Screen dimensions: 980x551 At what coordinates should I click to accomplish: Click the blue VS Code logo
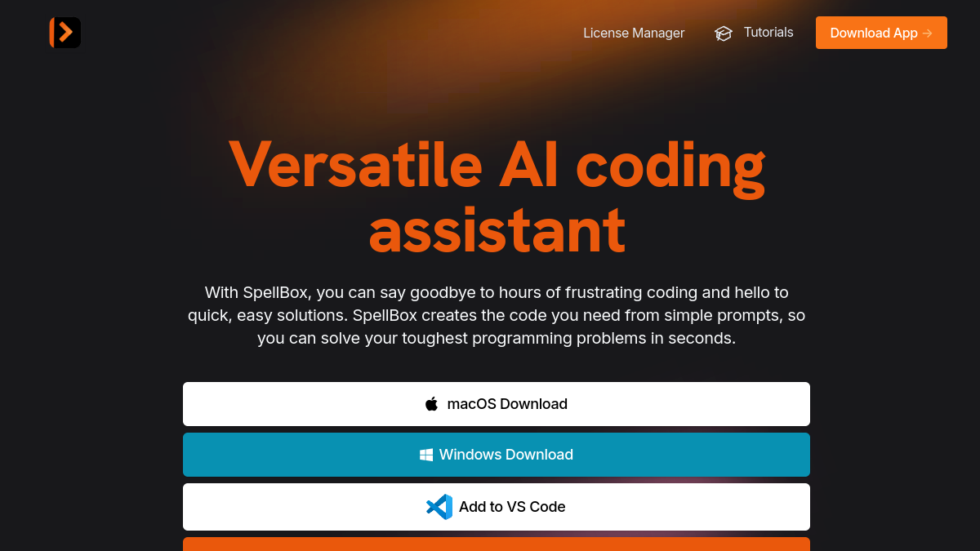pyautogui.click(x=439, y=507)
